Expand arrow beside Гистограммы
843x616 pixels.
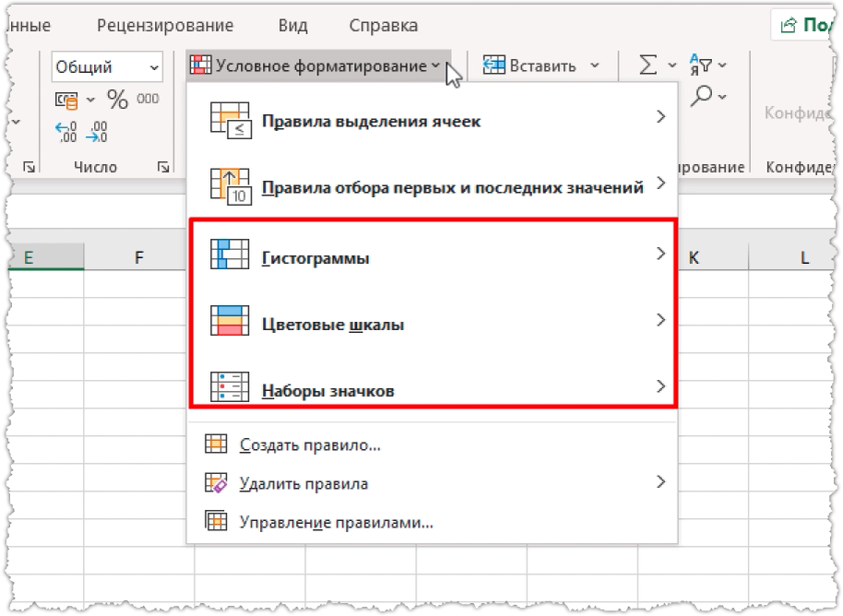[x=661, y=254]
